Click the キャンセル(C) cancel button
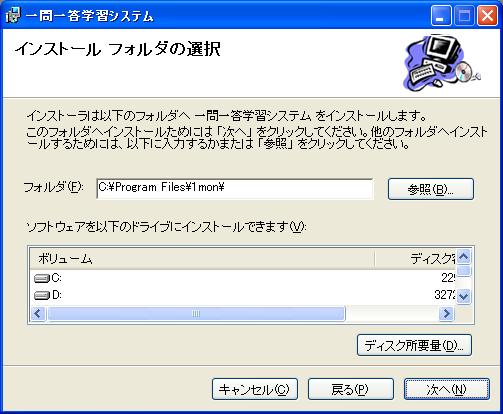This screenshot has width=503, height=414. (x=255, y=389)
